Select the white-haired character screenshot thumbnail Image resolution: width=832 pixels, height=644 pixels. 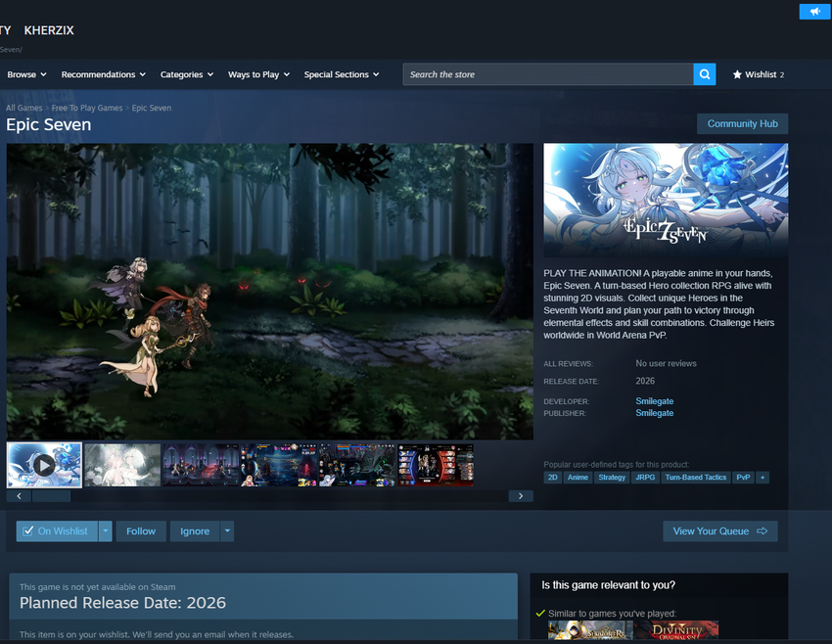122,465
